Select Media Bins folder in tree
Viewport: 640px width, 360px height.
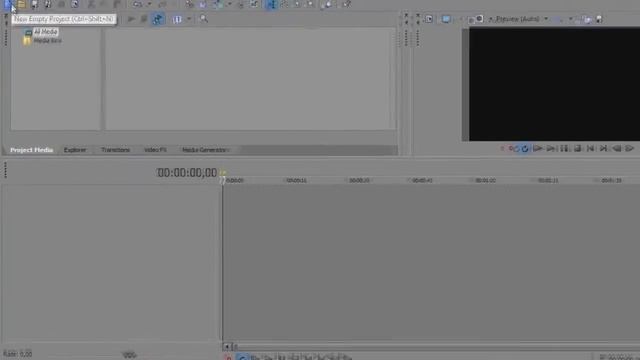[x=47, y=40]
